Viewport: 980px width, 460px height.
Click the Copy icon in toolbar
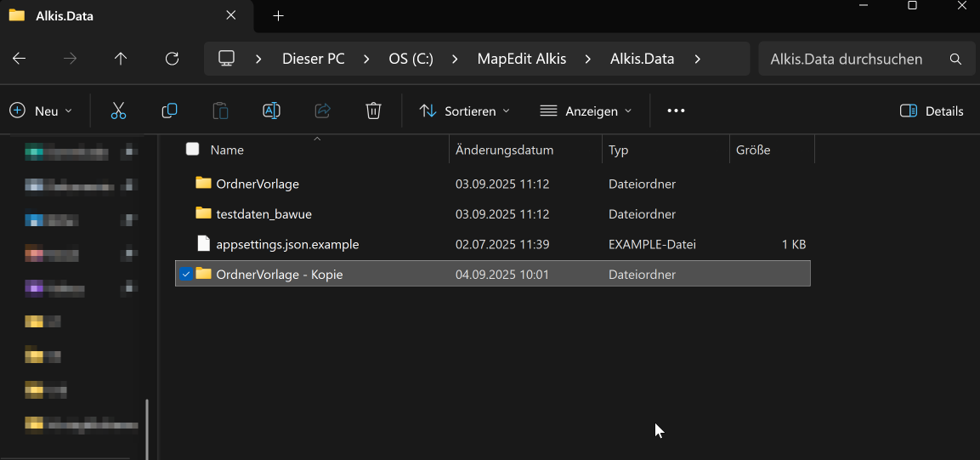point(169,111)
